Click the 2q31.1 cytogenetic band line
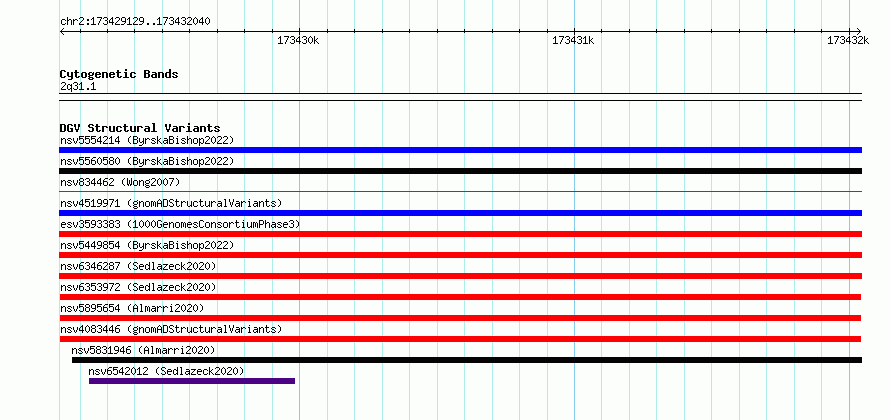 click(460, 97)
